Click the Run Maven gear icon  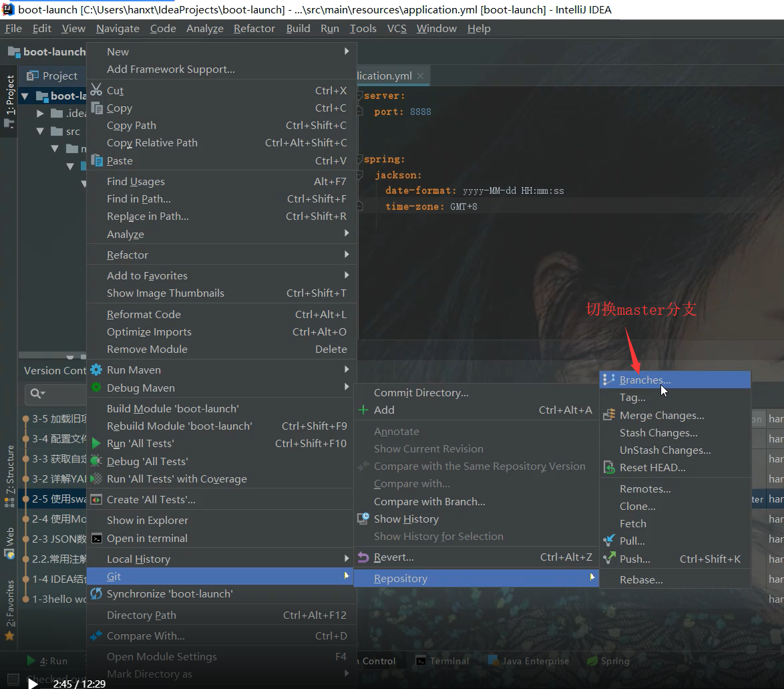[x=96, y=370]
